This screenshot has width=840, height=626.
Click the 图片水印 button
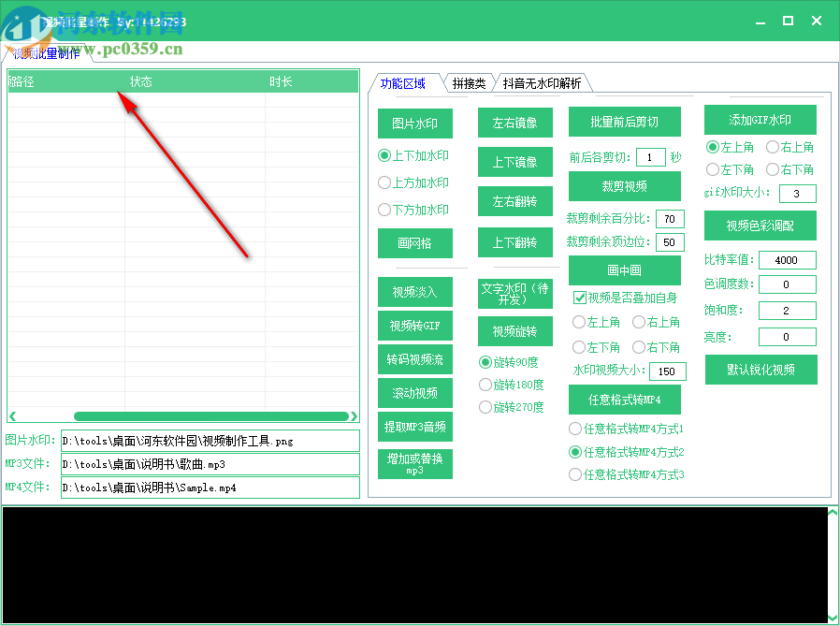414,124
